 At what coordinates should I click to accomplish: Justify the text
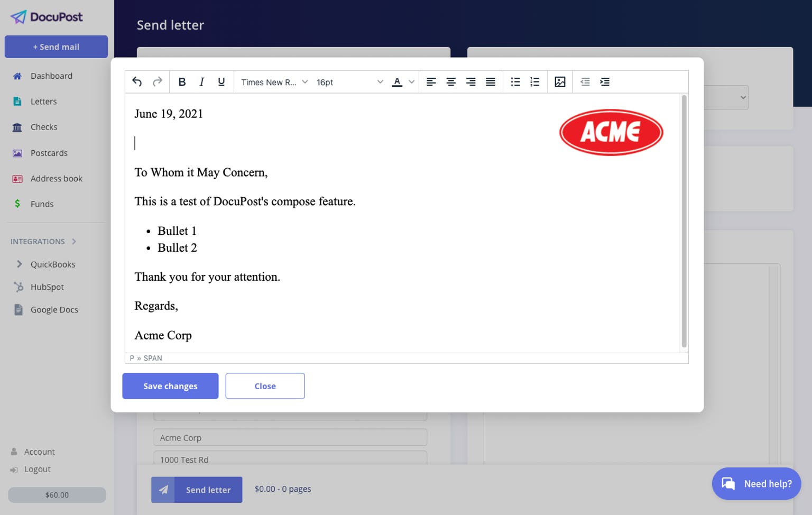pyautogui.click(x=491, y=82)
